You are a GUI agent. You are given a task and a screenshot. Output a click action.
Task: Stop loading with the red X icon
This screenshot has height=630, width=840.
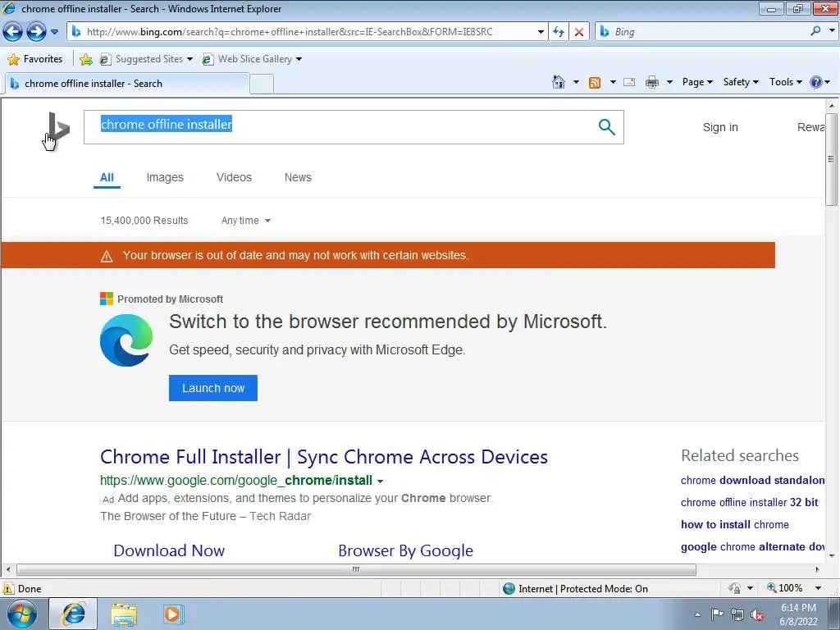pos(579,32)
